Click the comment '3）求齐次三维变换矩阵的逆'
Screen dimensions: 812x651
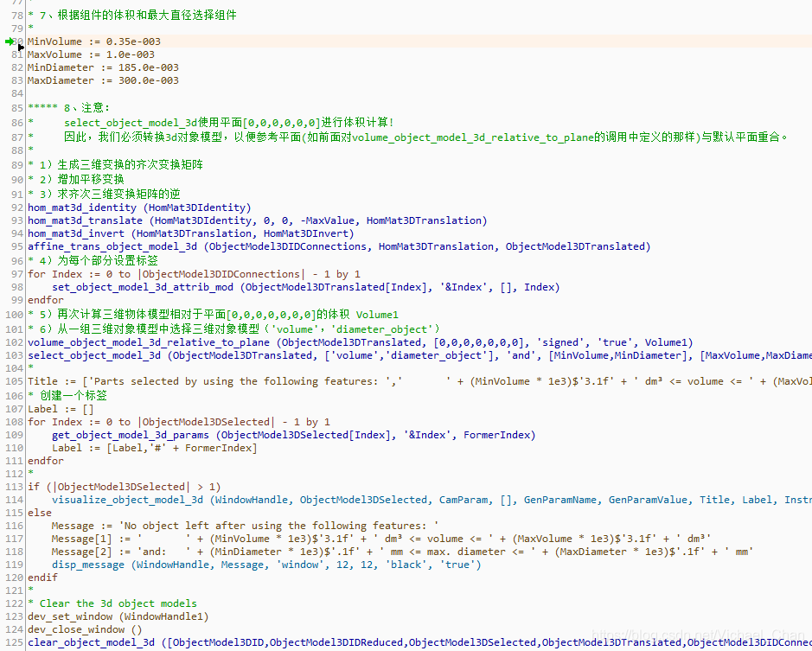104,194
